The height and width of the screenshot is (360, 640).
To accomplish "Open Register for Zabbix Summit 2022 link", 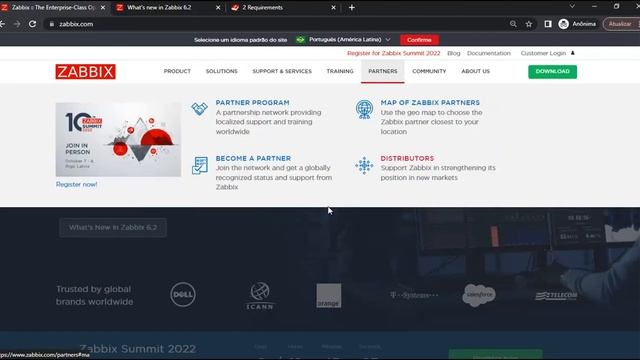I will click(x=393, y=53).
